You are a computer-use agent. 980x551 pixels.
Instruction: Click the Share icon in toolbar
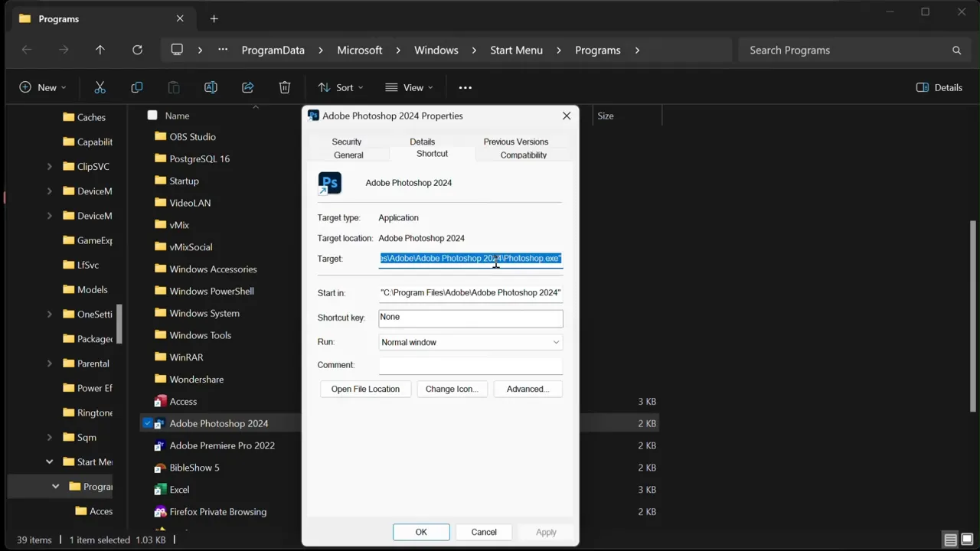click(247, 88)
